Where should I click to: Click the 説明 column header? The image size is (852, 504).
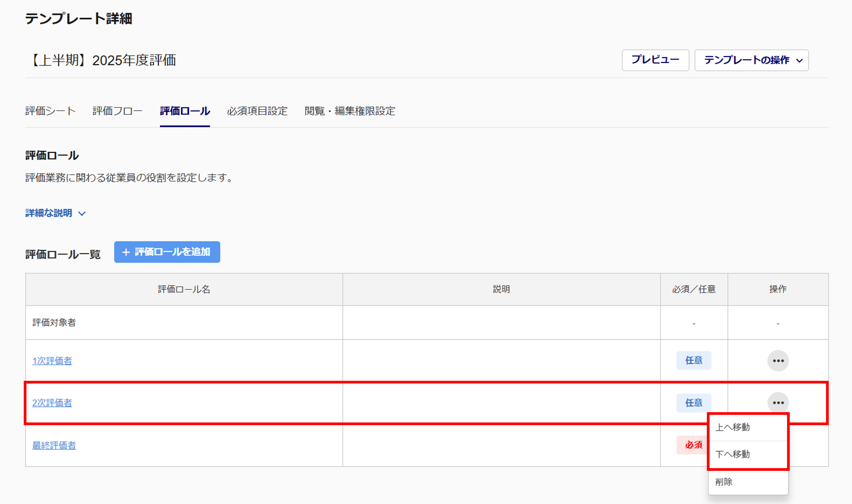(x=501, y=289)
